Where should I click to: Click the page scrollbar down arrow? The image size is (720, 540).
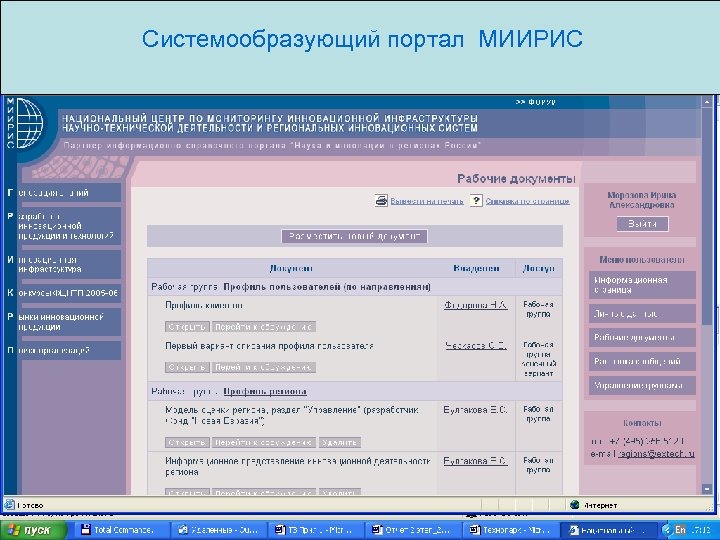pyautogui.click(x=708, y=489)
